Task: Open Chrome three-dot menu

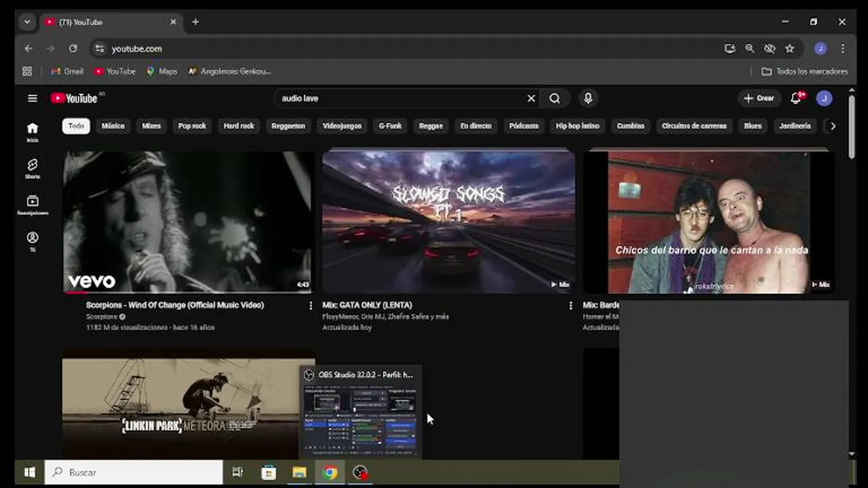Action: click(x=843, y=49)
